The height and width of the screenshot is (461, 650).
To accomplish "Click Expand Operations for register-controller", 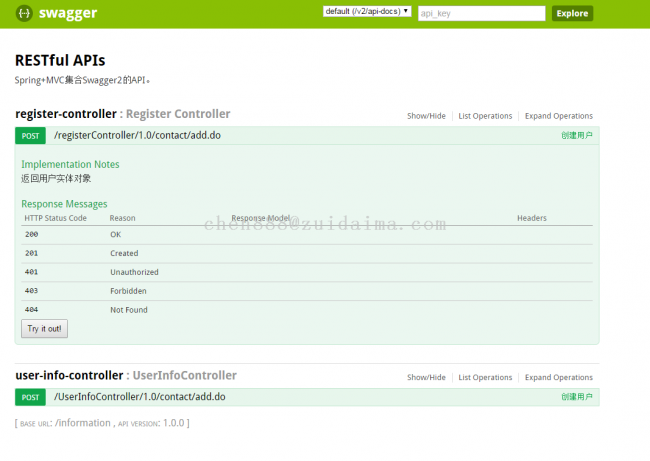I will point(558,116).
